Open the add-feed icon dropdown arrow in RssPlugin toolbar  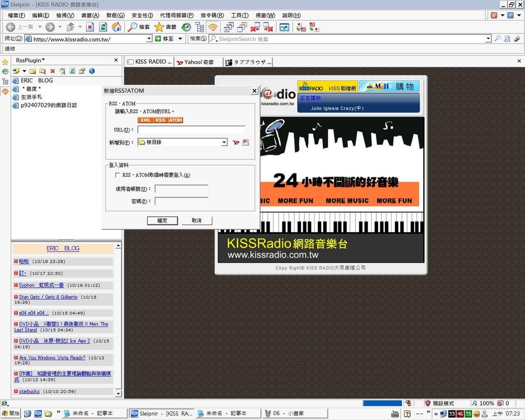click(x=24, y=71)
